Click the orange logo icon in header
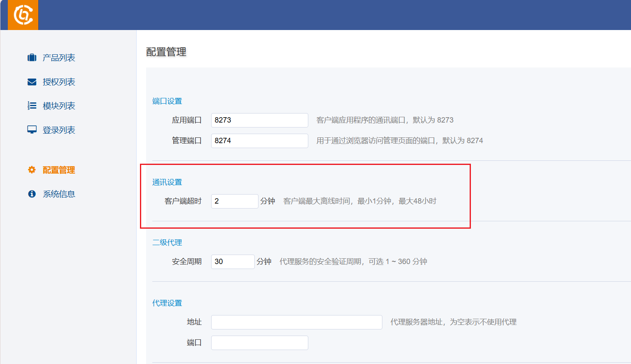 [23, 15]
